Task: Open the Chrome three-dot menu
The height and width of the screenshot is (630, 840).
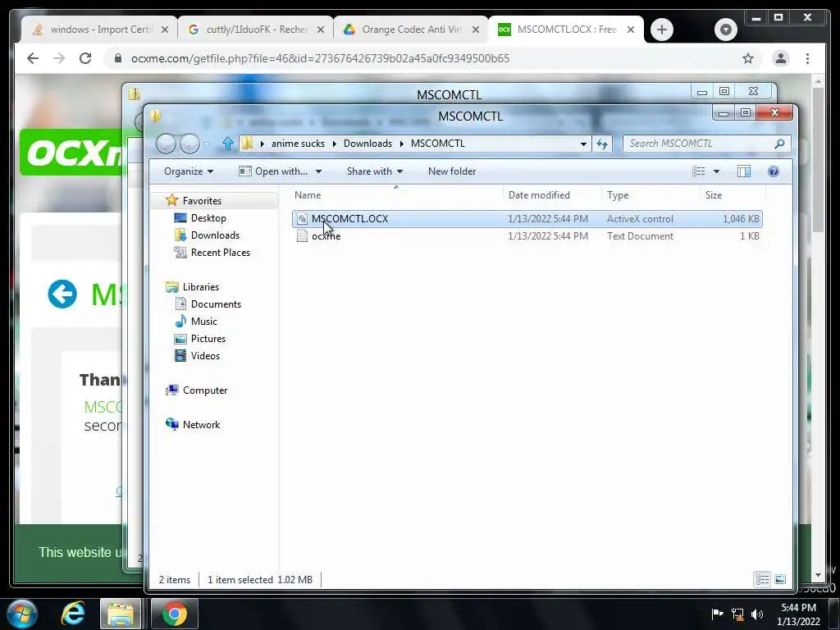Action: (x=807, y=58)
